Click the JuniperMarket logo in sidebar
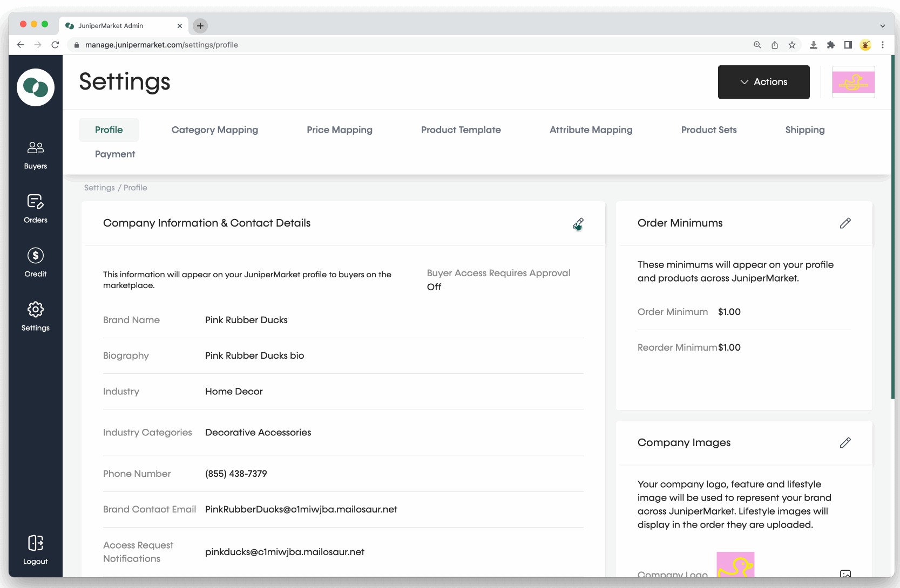This screenshot has width=900, height=588. pyautogui.click(x=36, y=87)
